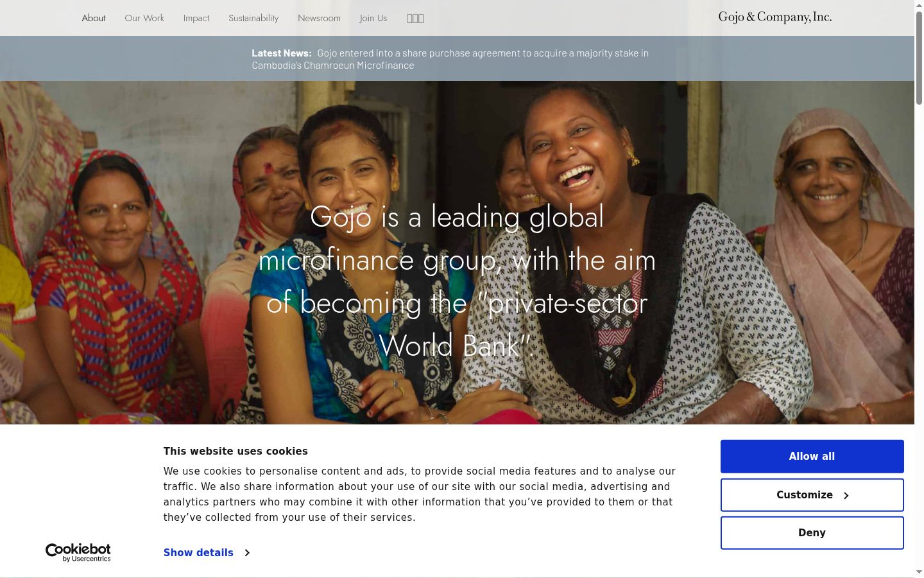Click the page vertical scrollbar thumb
Viewport: 924px width, 578px height.
[x=919, y=58]
